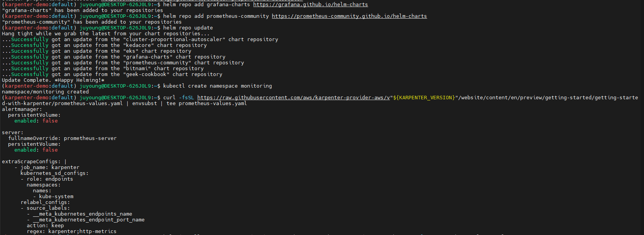Screen dimensions: 644x235
Task: Click 'grafana-charts' in the Successfully update line
Action: pyautogui.click(x=147, y=57)
